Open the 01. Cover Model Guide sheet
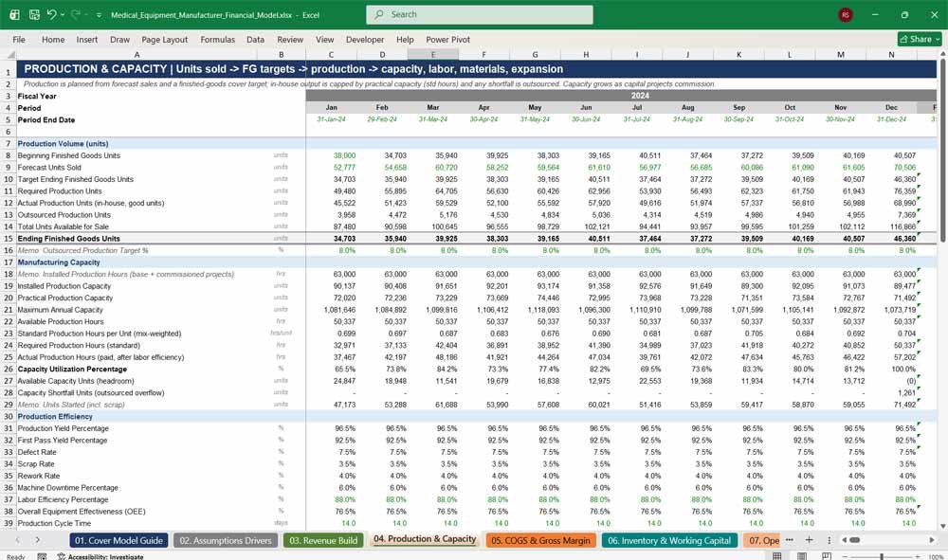 [x=118, y=541]
